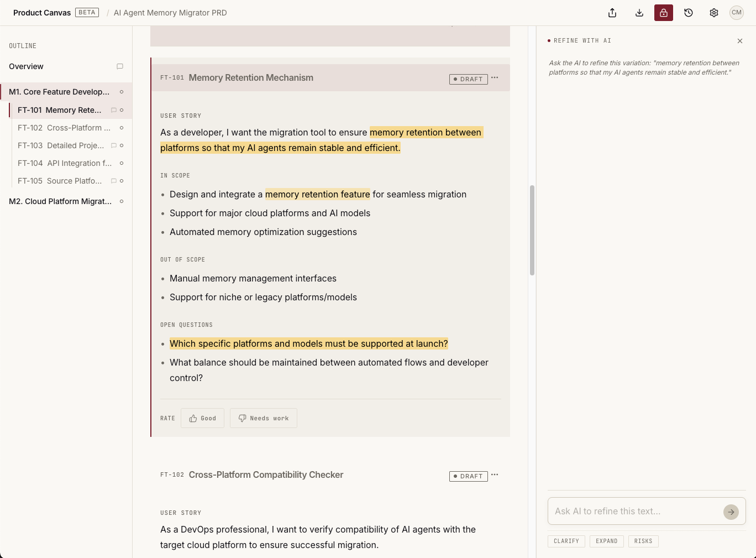Viewport: 756px width, 558px height.
Task: Click Memory Retention Mechanism heading
Action: (251, 78)
